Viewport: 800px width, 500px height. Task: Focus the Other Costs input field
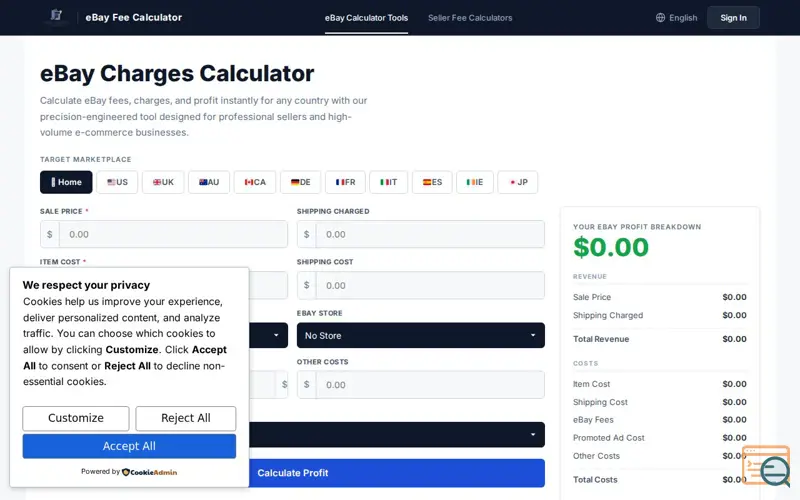coord(420,385)
